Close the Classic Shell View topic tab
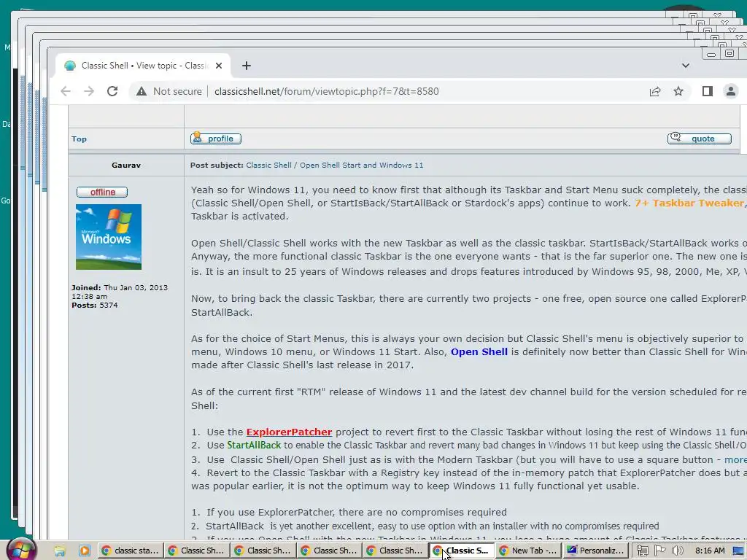 coord(219,66)
